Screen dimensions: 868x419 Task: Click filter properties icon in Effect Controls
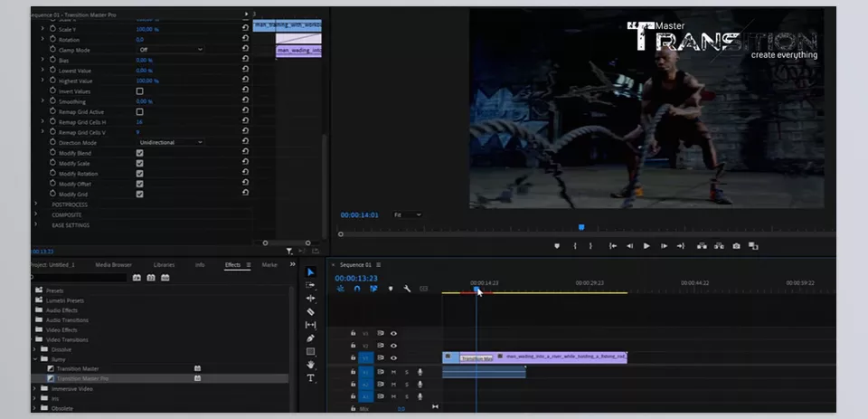coord(289,251)
